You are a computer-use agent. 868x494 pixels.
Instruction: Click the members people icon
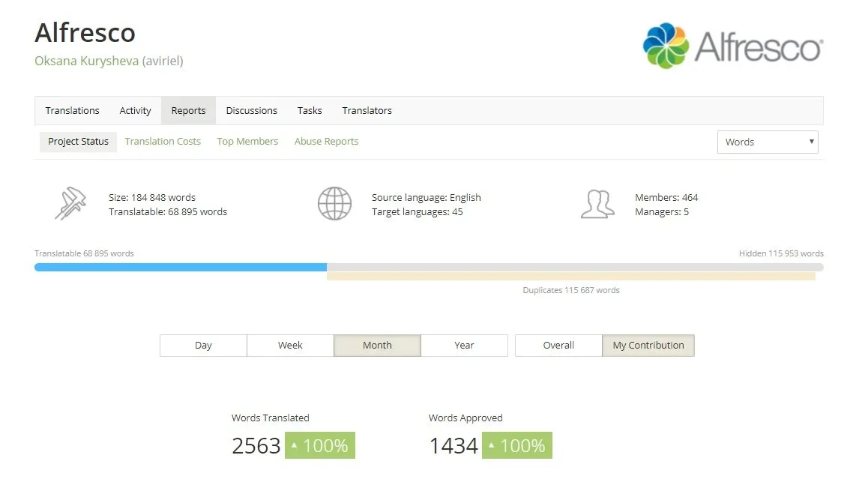click(x=597, y=204)
